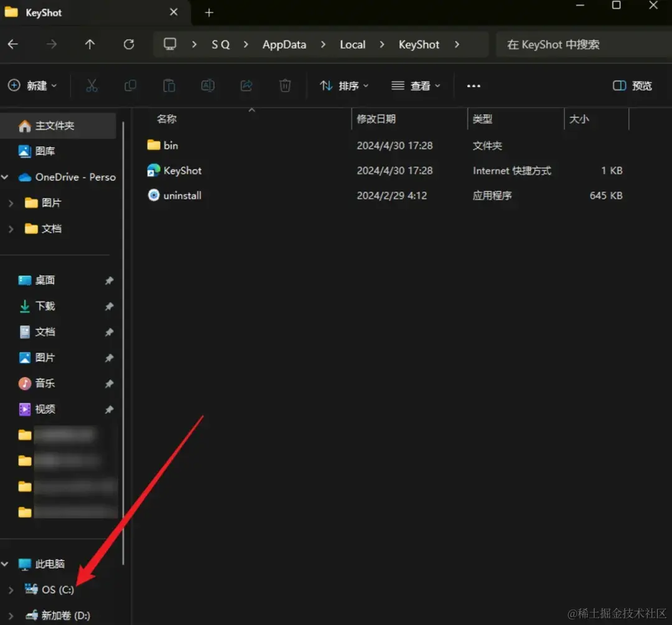The width and height of the screenshot is (672, 625).
Task: Click the Internet 快捷方式 type cell
Action: coord(511,171)
